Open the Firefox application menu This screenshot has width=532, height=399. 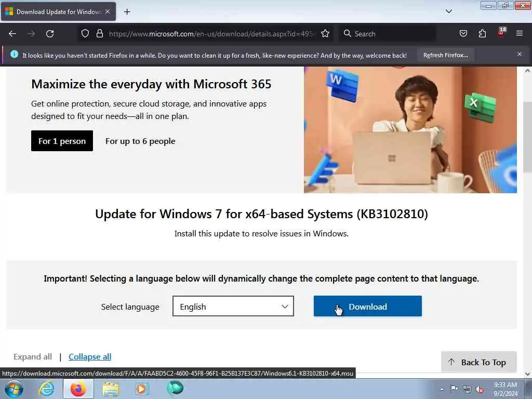(520, 33)
